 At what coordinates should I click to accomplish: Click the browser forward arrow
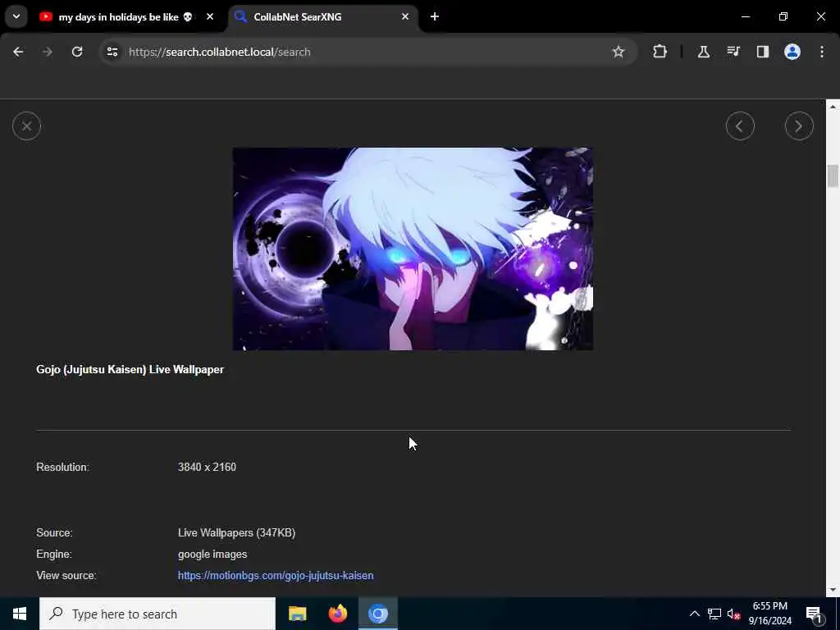point(48,52)
